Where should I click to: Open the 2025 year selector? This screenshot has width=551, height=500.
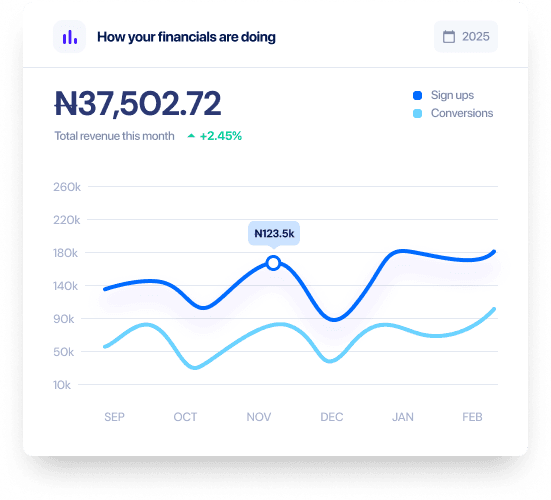click(466, 37)
